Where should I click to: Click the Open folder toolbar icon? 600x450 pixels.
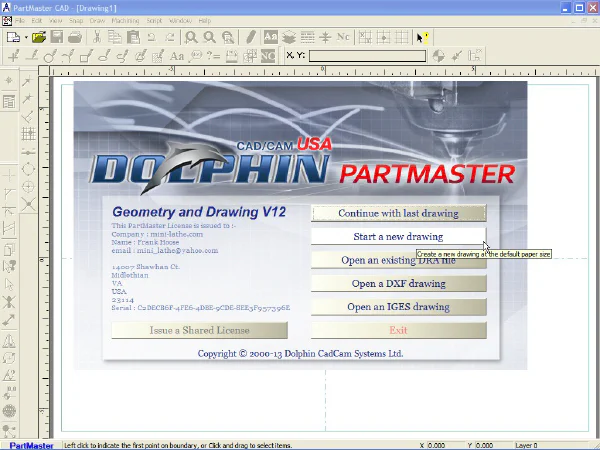pyautogui.click(x=39, y=37)
